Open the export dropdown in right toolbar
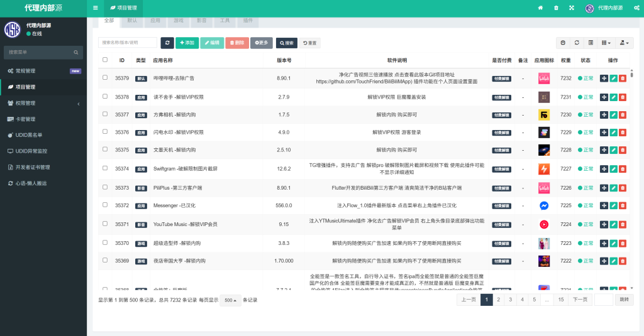This screenshot has width=644, height=336. [625, 43]
